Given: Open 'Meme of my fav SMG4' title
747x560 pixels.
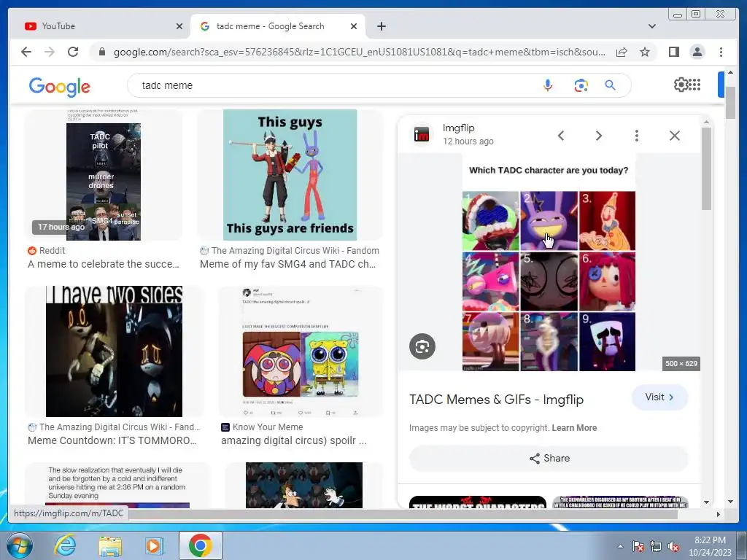Looking at the screenshot, I should pyautogui.click(x=287, y=264).
